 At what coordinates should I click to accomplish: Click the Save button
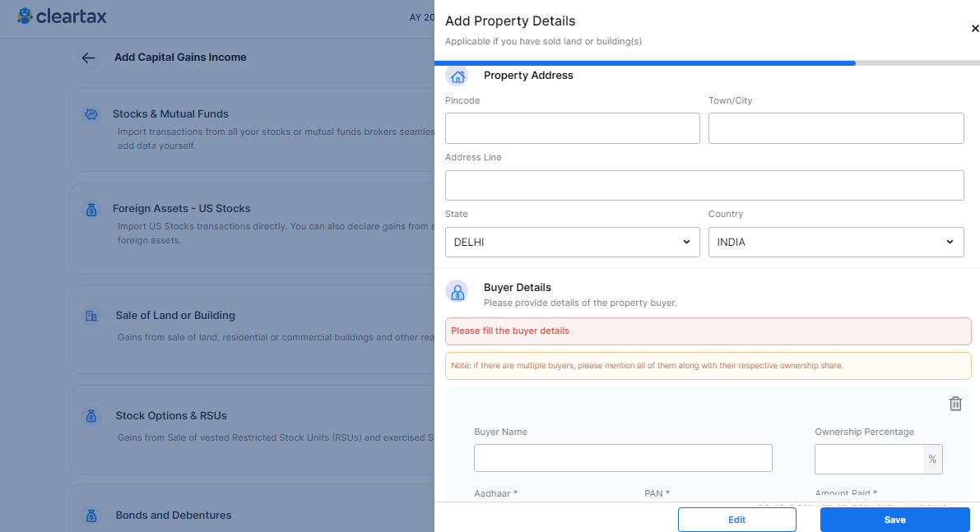coord(895,520)
